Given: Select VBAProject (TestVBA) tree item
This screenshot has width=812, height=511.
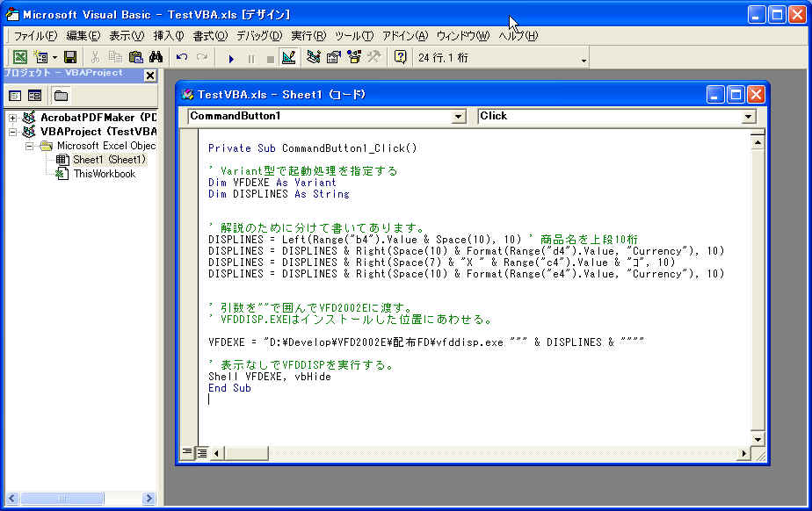Looking at the screenshot, I should click(98, 132).
